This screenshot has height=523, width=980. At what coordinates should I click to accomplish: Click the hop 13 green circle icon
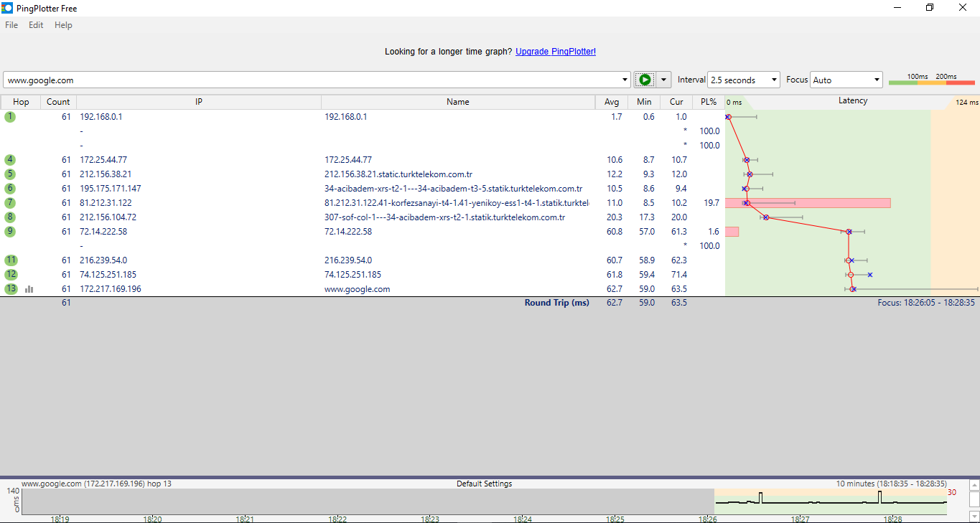[10, 288]
